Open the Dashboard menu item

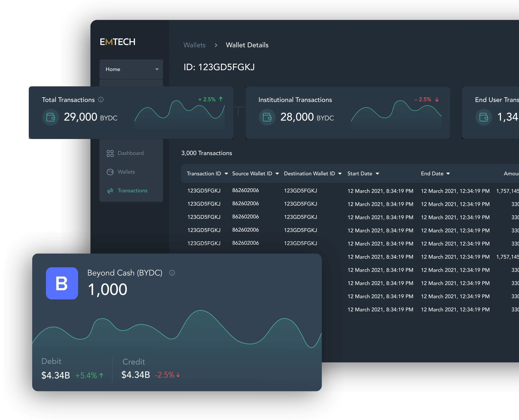tap(131, 153)
